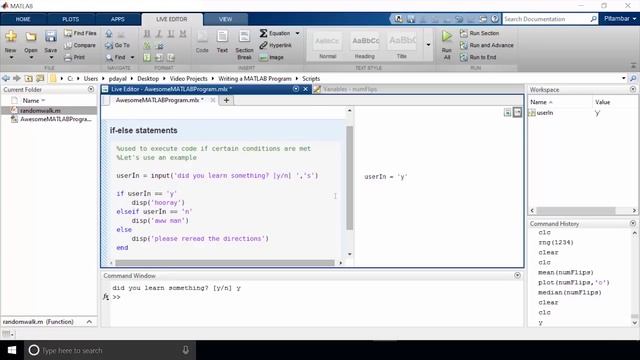
Task: Switch to the PLOTS tab
Action: point(71,19)
